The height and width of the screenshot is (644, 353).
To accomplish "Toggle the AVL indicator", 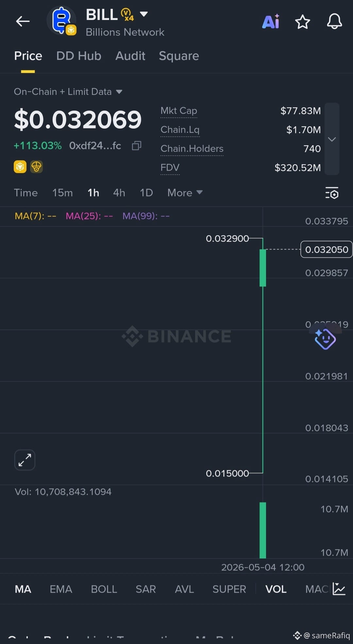I will click(x=184, y=589).
